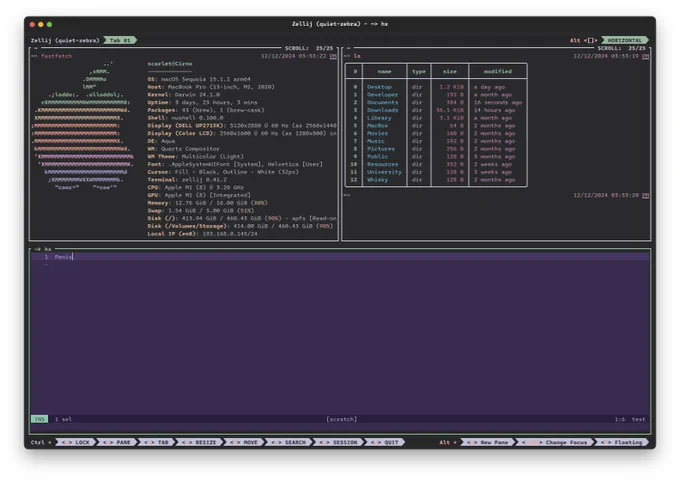Click the Floating shortcut hint
Viewport: 680px width, 481px height.
point(621,442)
